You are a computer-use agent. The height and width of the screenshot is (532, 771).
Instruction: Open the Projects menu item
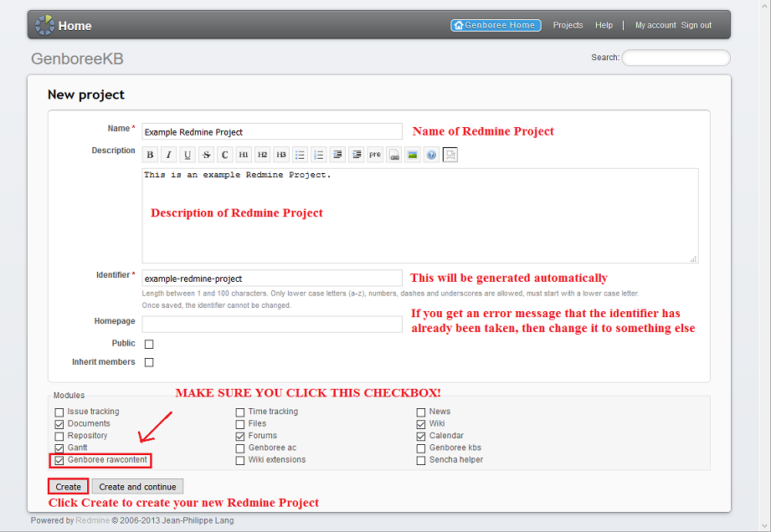pos(568,25)
